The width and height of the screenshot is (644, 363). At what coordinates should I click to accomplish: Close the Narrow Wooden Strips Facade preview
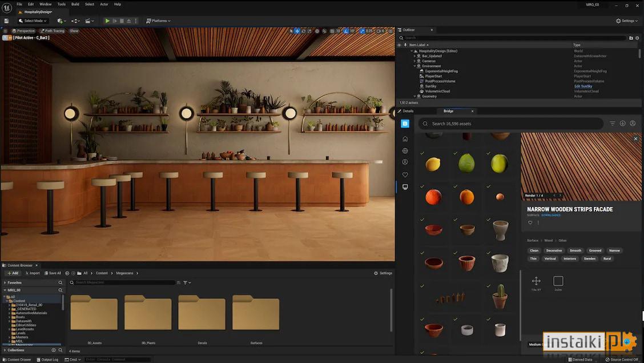(635, 139)
